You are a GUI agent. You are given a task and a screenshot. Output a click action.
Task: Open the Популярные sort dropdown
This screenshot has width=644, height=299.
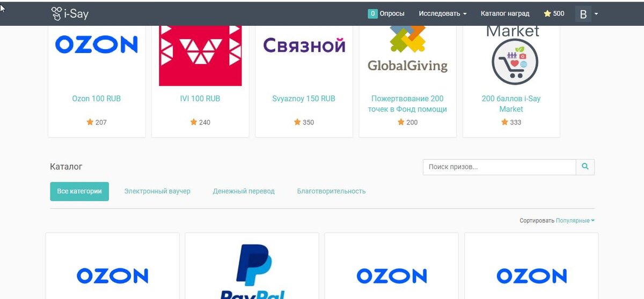[575, 221]
